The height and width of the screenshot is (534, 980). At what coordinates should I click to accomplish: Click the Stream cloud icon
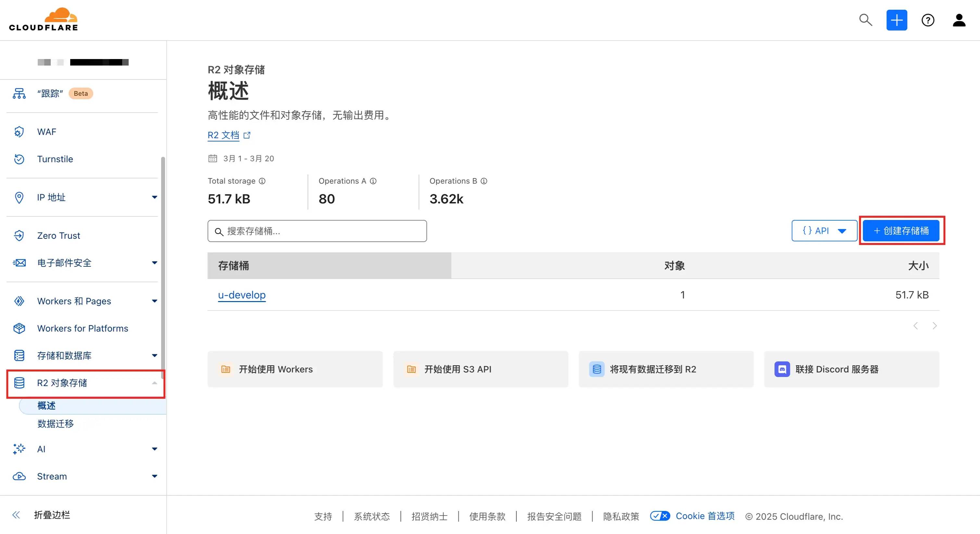coord(19,476)
